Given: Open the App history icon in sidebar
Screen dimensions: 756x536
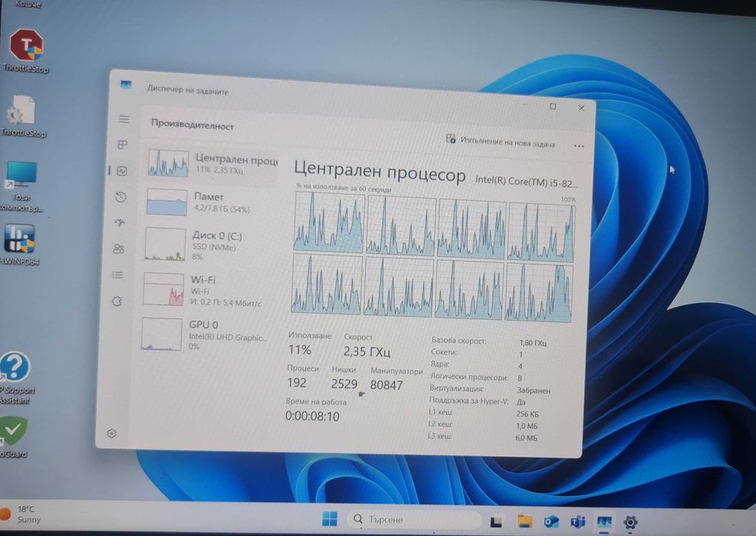Looking at the screenshot, I should click(x=121, y=197).
